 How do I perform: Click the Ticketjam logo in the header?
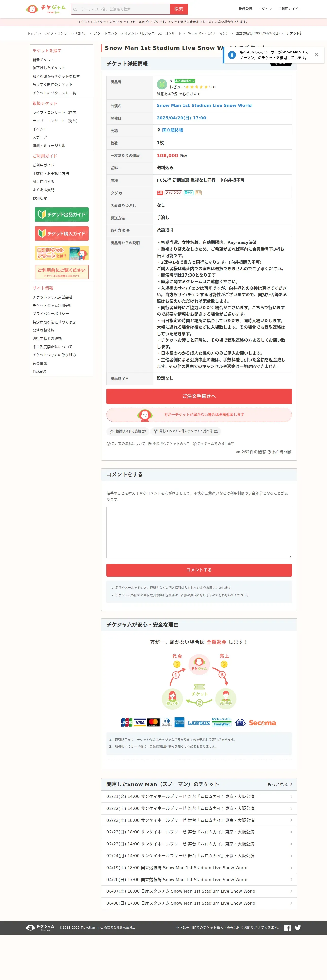pos(46,9)
